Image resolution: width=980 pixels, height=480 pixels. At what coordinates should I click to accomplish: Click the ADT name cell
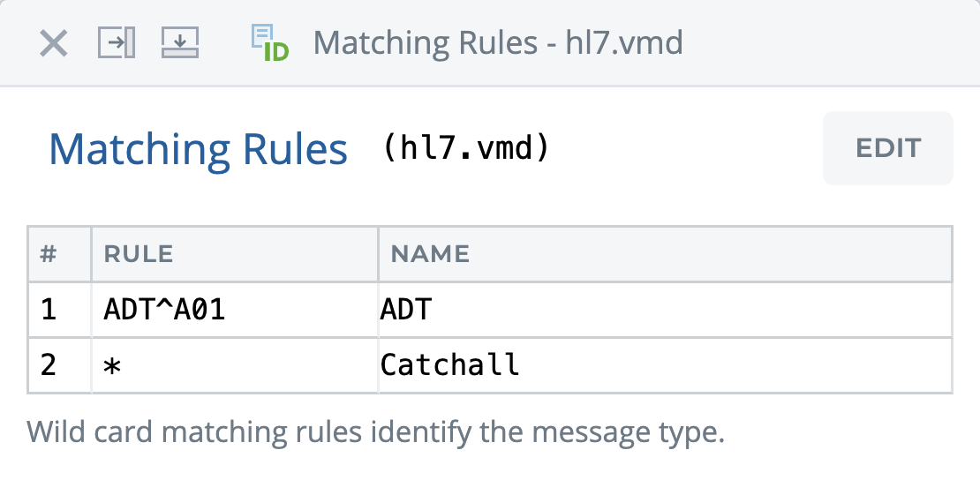click(x=406, y=310)
